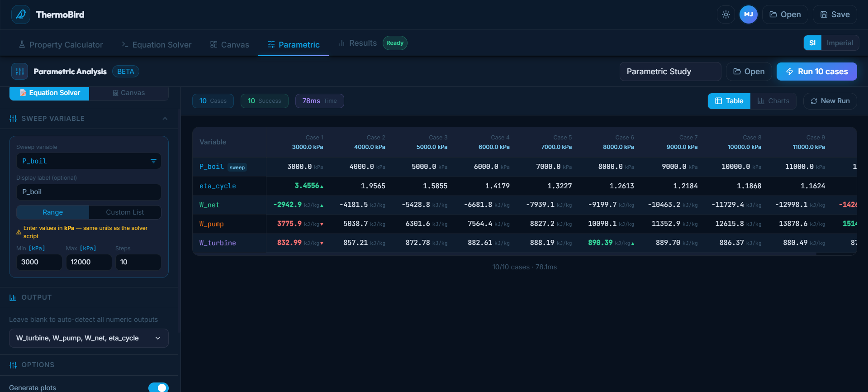Select Equation Solver source button in sidebar
The image size is (868, 392).
(49, 93)
